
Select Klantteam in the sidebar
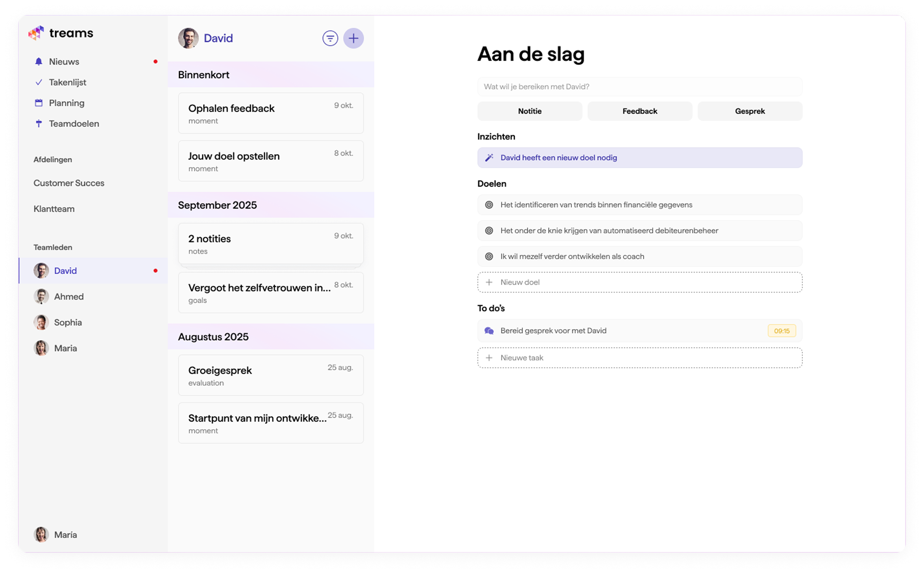coord(54,209)
